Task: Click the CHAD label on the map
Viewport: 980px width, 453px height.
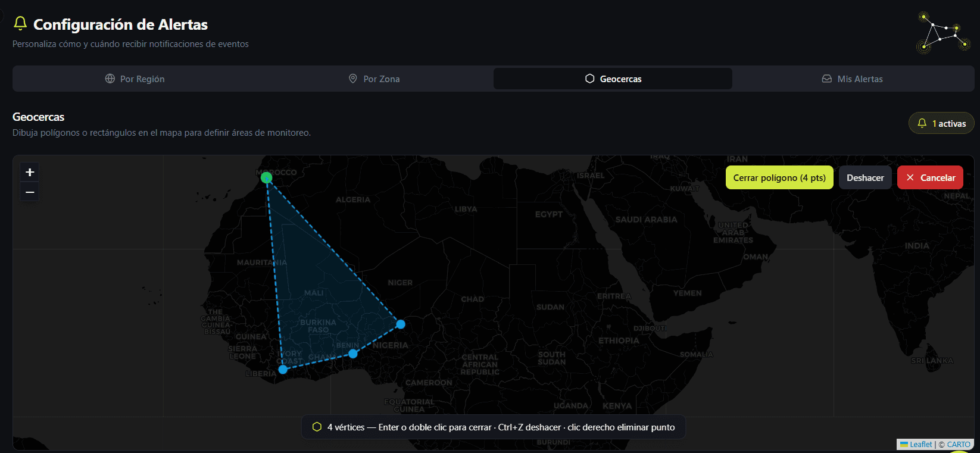Action: (x=473, y=299)
